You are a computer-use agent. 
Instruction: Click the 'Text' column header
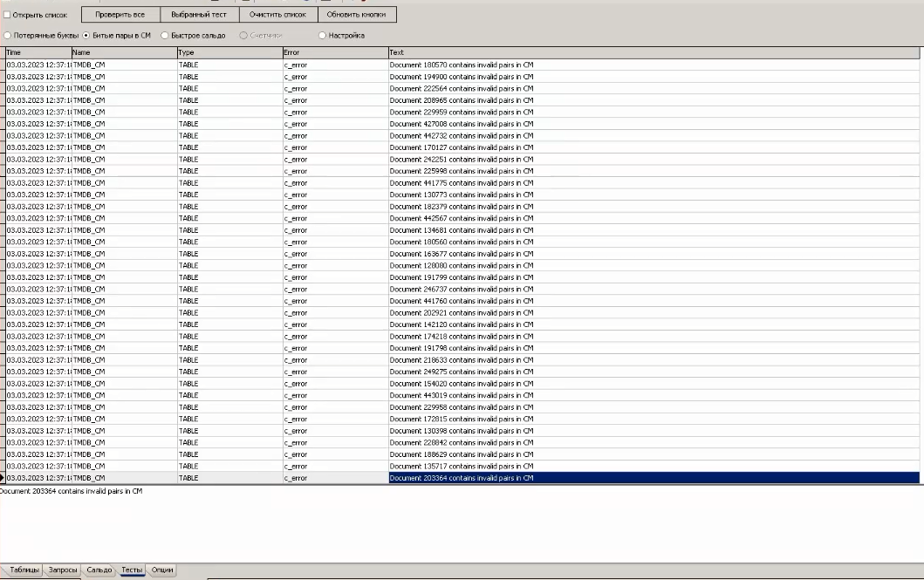tap(654, 52)
